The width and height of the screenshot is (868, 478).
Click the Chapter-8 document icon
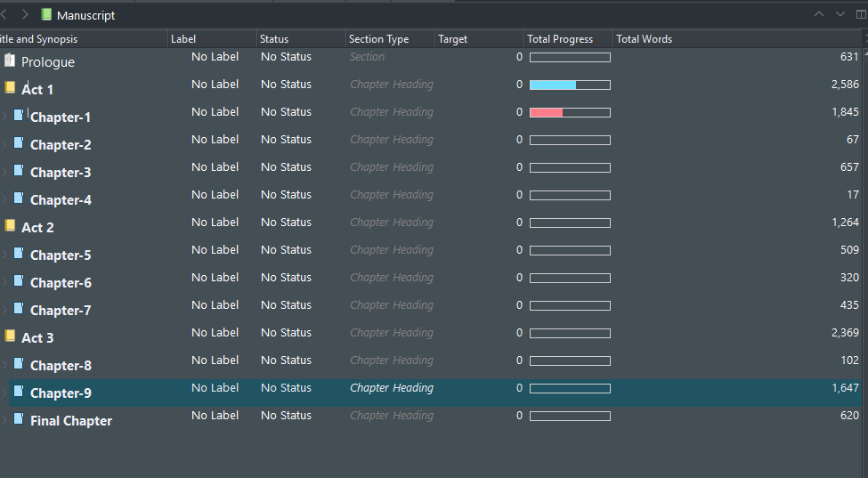[x=19, y=363]
